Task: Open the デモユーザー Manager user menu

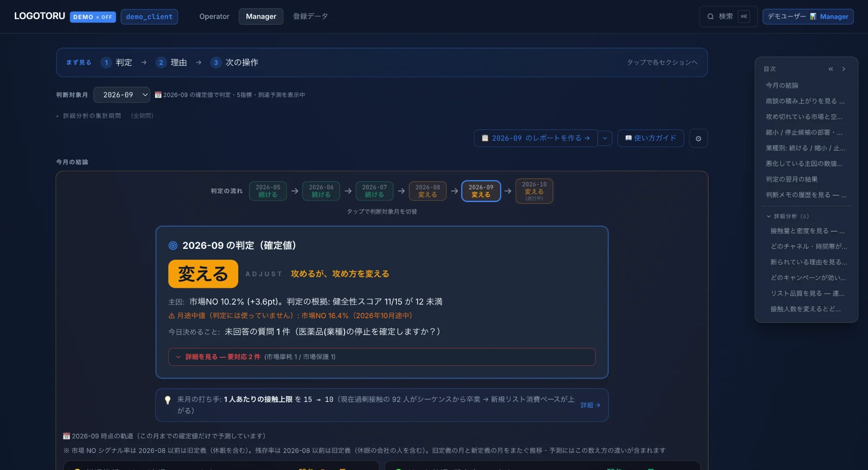Action: pos(808,16)
